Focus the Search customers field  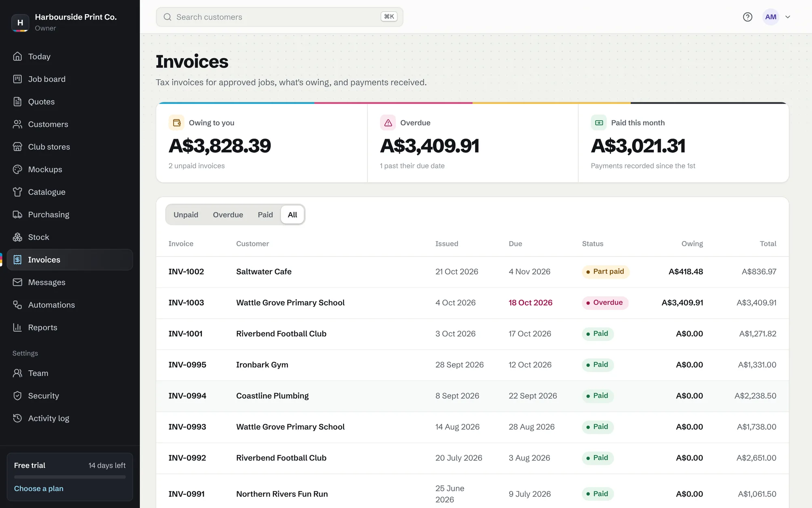tap(279, 17)
